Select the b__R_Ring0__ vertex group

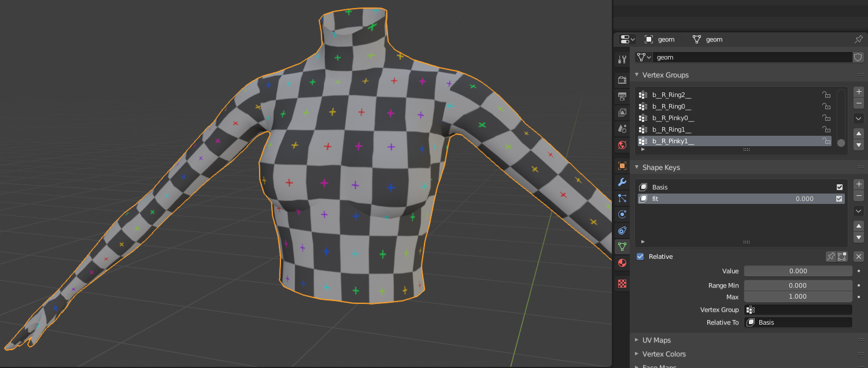[x=734, y=106]
